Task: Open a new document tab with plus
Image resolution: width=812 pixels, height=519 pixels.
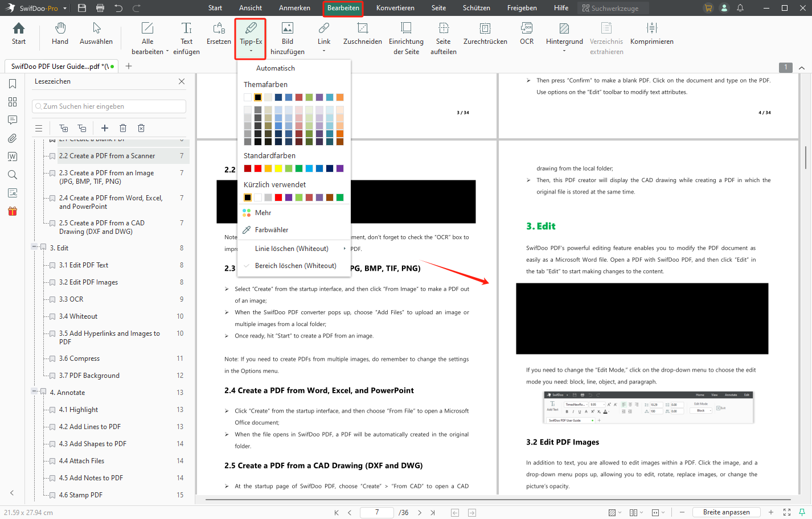Action: (x=129, y=66)
